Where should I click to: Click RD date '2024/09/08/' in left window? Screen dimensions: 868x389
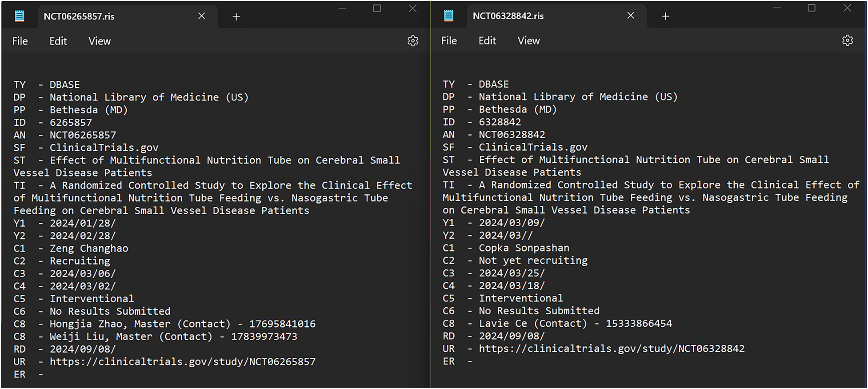click(83, 349)
